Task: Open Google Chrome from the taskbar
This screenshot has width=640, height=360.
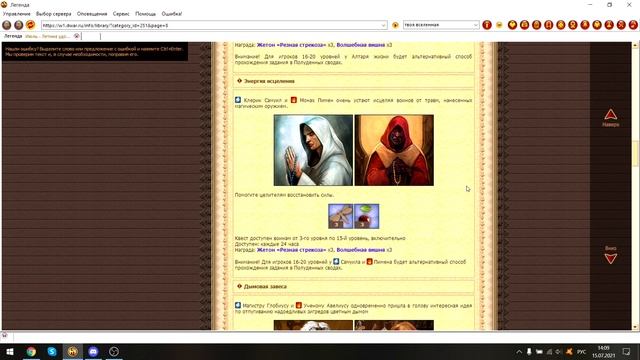Action: coord(31,351)
